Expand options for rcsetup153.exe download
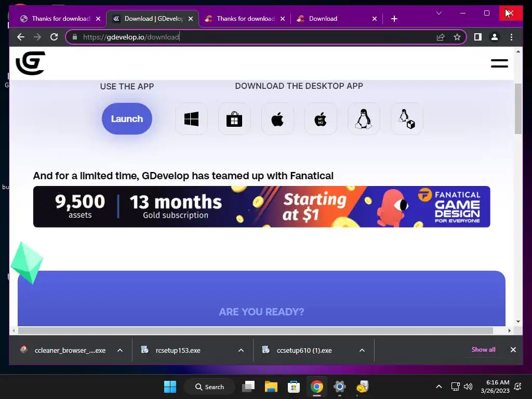The height and width of the screenshot is (399, 532). click(241, 350)
